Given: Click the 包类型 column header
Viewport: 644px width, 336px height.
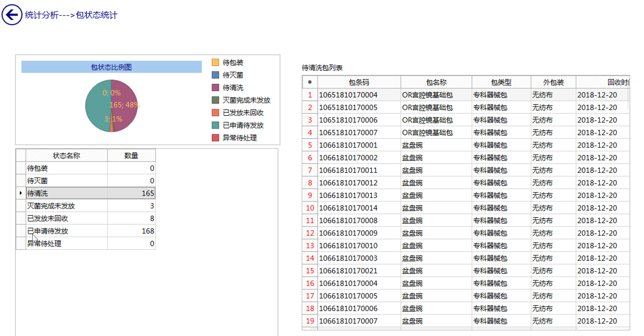Looking at the screenshot, I should 501,82.
